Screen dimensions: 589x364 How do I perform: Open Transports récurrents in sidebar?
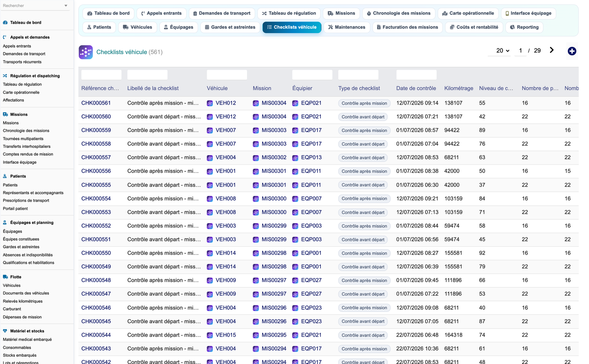(22, 62)
